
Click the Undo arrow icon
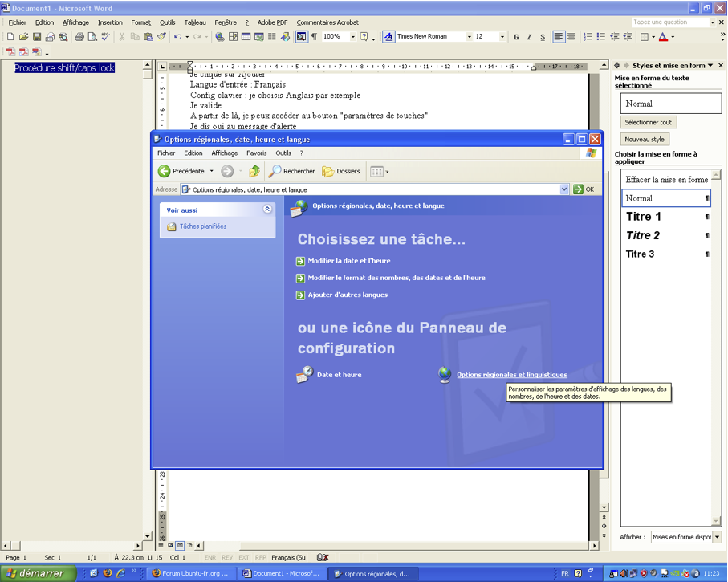coord(177,37)
